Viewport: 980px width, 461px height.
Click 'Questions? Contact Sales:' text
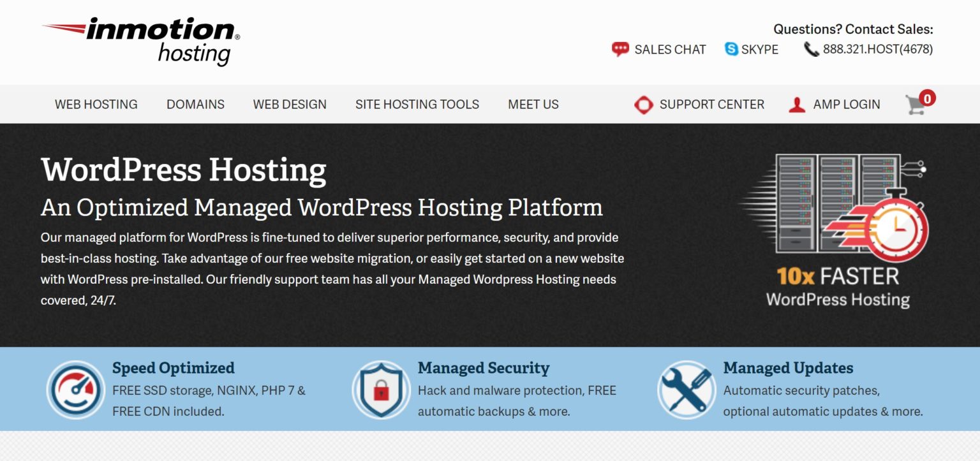[853, 29]
